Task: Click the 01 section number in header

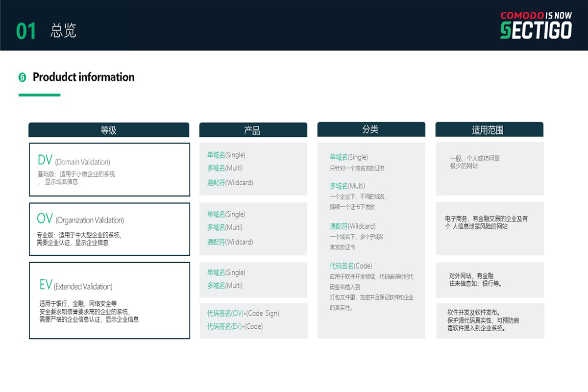Action: click(x=26, y=31)
